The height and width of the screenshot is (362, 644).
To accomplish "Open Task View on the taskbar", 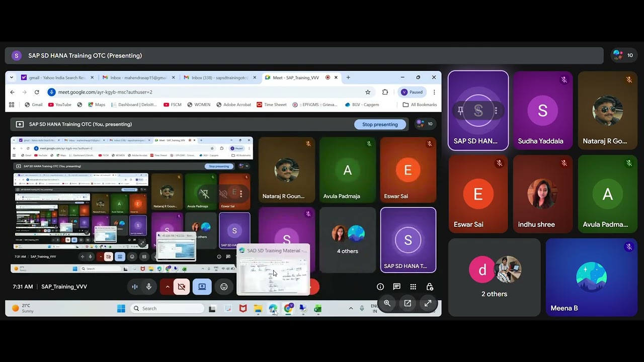I will tap(212, 308).
